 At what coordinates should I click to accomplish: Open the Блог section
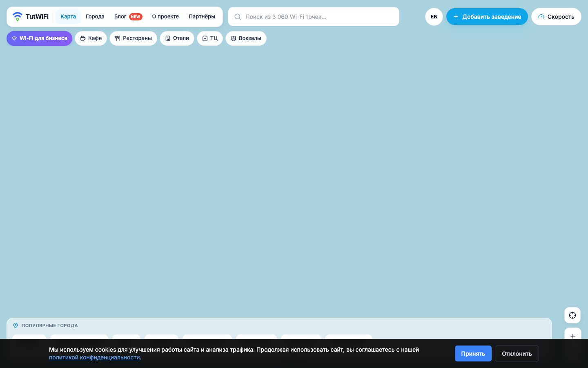[x=128, y=17]
